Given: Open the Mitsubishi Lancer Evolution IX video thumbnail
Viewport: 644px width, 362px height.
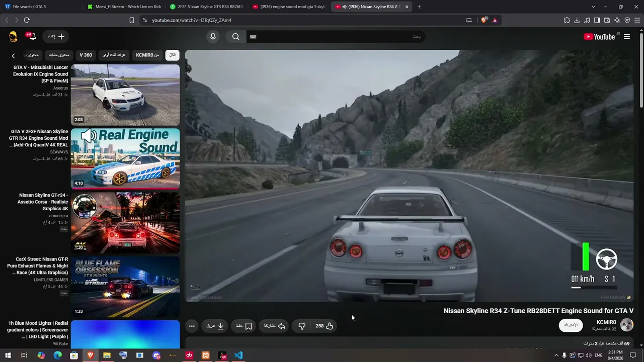Looking at the screenshot, I should pos(125,95).
